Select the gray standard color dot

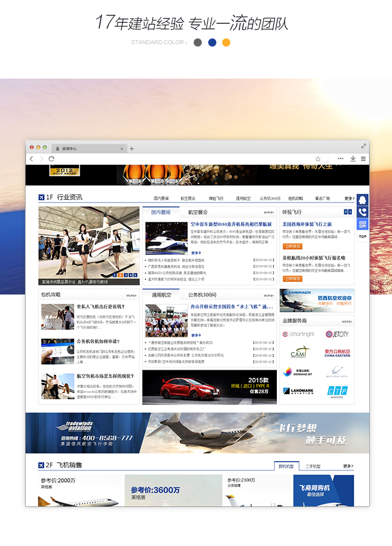click(x=198, y=42)
